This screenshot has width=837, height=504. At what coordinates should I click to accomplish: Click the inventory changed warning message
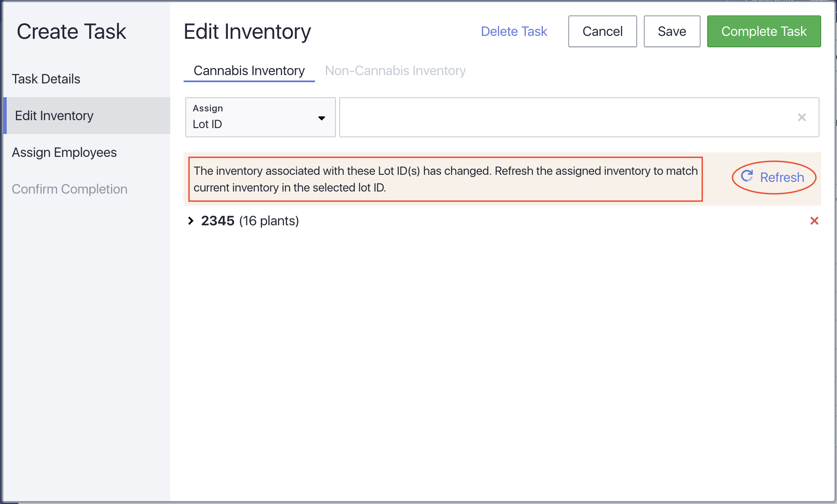click(445, 179)
